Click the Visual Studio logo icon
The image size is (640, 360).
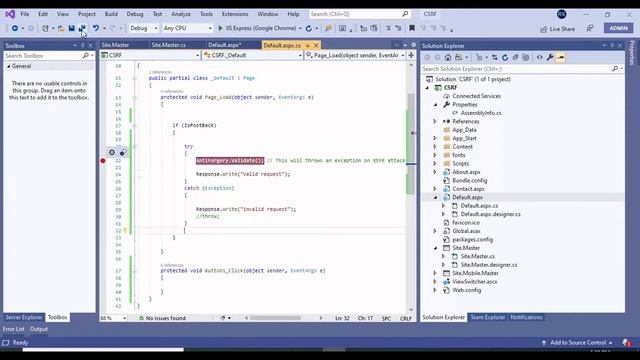(x=10, y=14)
